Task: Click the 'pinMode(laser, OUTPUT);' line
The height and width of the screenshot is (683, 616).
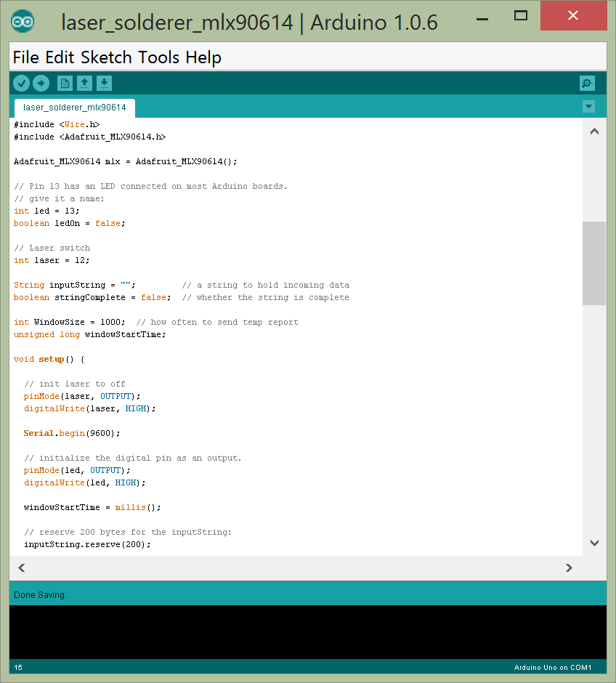Action: tap(82, 396)
